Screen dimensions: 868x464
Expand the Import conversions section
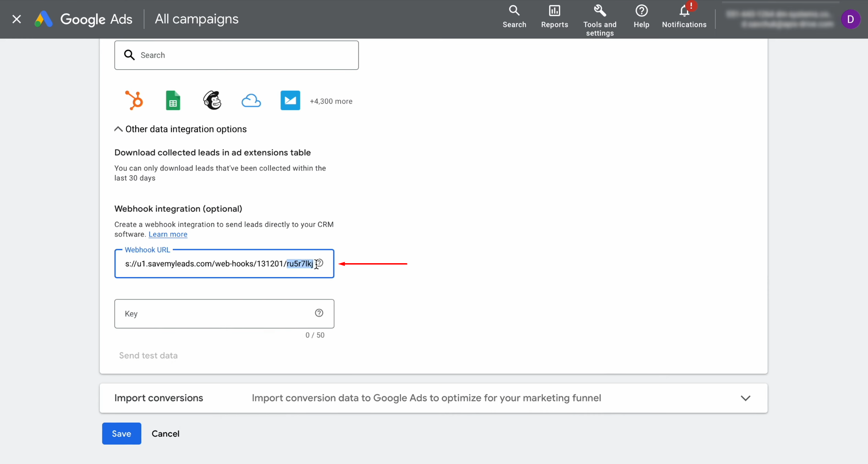(x=434, y=398)
